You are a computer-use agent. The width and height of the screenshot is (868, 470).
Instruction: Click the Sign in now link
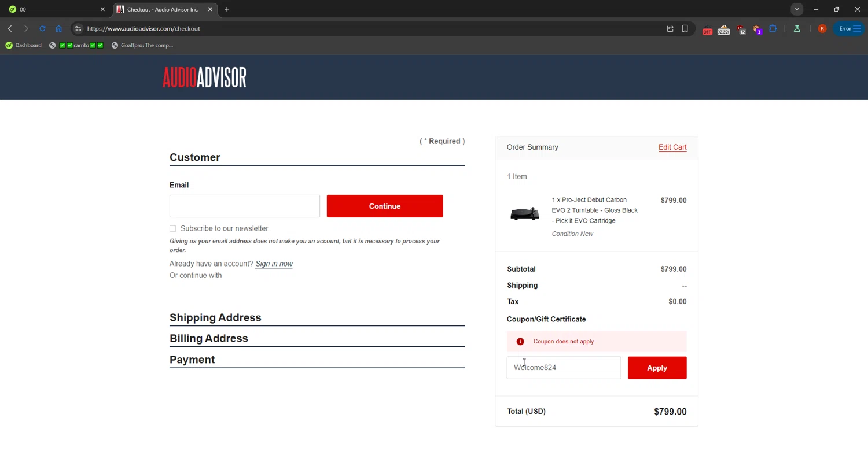point(274,264)
